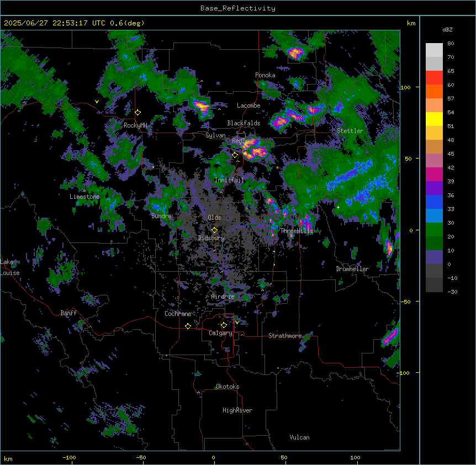Click the Cochrane city label
Screen dimensions: 476x465
178,314
